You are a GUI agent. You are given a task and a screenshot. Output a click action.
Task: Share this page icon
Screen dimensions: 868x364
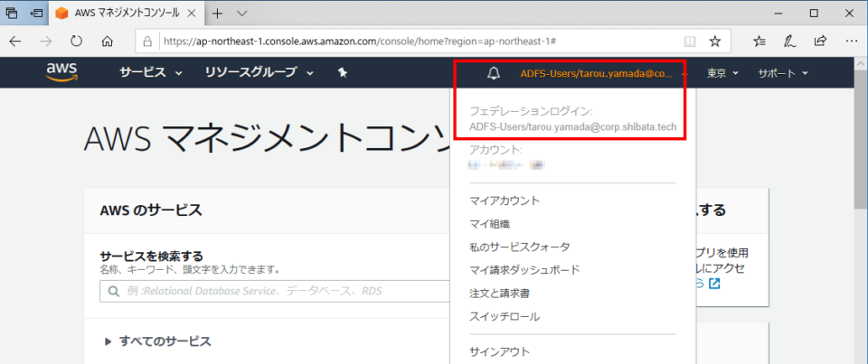coord(820,41)
